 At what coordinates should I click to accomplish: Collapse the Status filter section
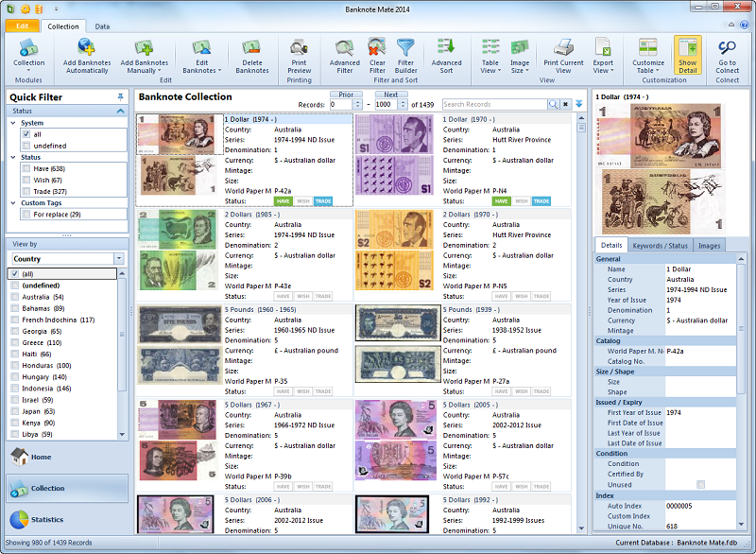[x=121, y=111]
